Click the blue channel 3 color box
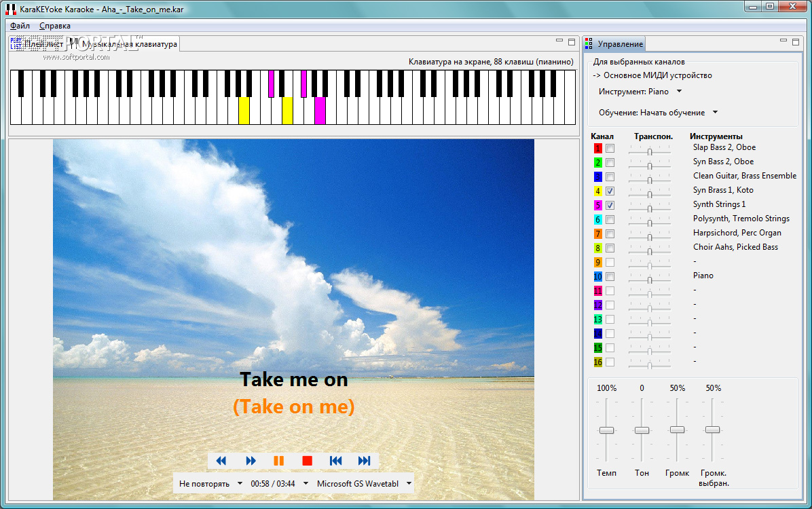This screenshot has width=812, height=509. (x=597, y=177)
